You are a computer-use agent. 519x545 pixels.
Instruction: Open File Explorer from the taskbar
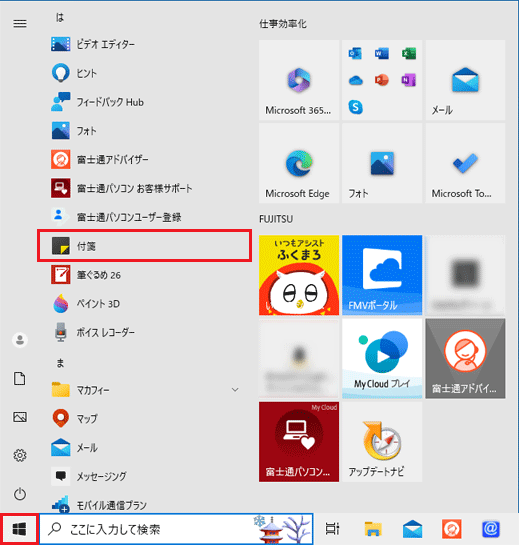(373, 529)
